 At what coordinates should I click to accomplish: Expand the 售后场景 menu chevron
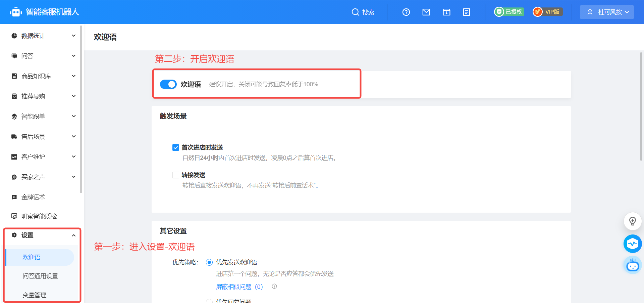click(x=74, y=136)
